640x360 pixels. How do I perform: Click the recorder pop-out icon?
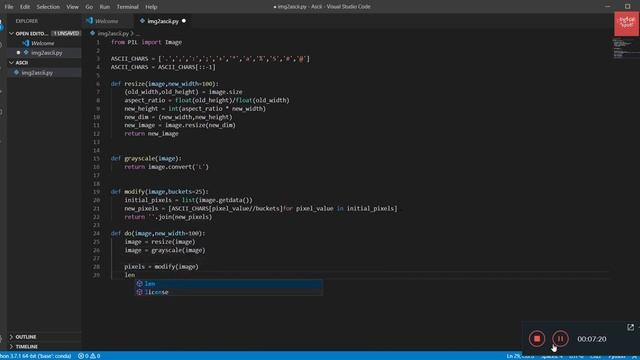pyautogui.click(x=631, y=327)
